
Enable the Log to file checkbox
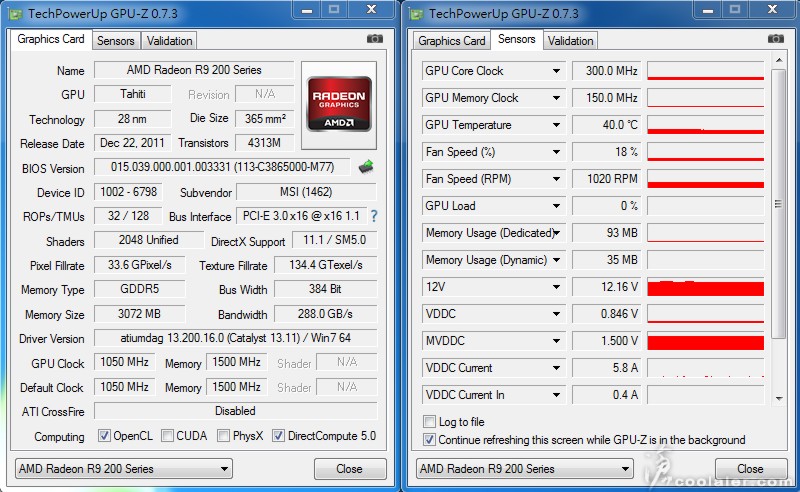coord(429,422)
